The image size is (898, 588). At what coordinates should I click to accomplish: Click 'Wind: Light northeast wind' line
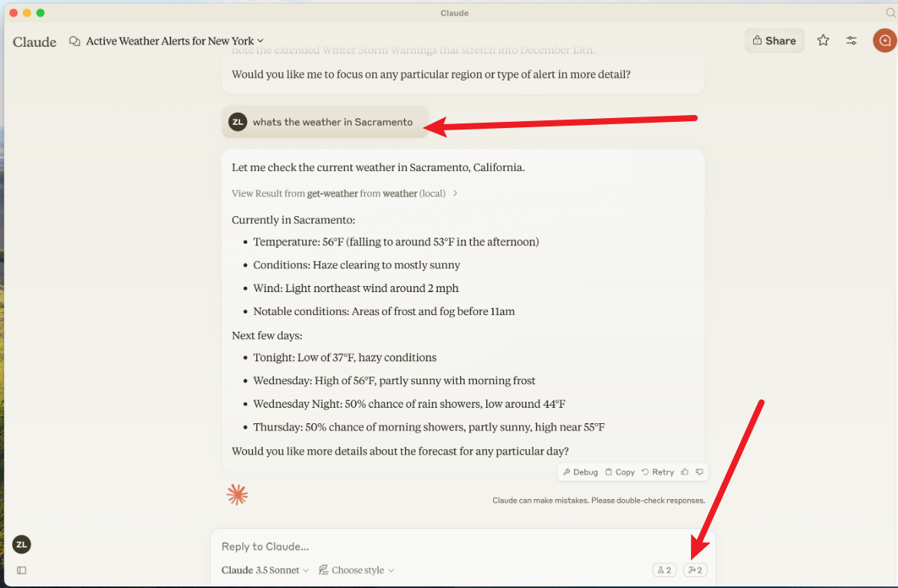pos(356,288)
